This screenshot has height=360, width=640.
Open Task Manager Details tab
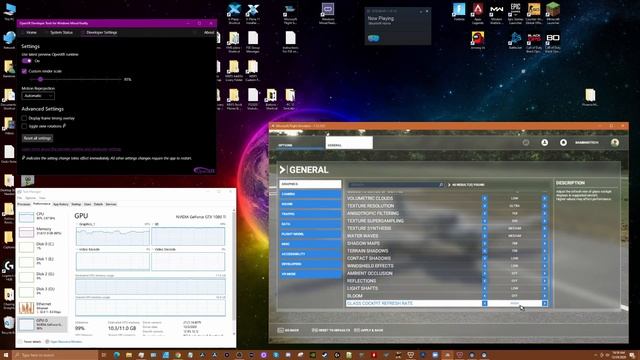[x=98, y=204]
